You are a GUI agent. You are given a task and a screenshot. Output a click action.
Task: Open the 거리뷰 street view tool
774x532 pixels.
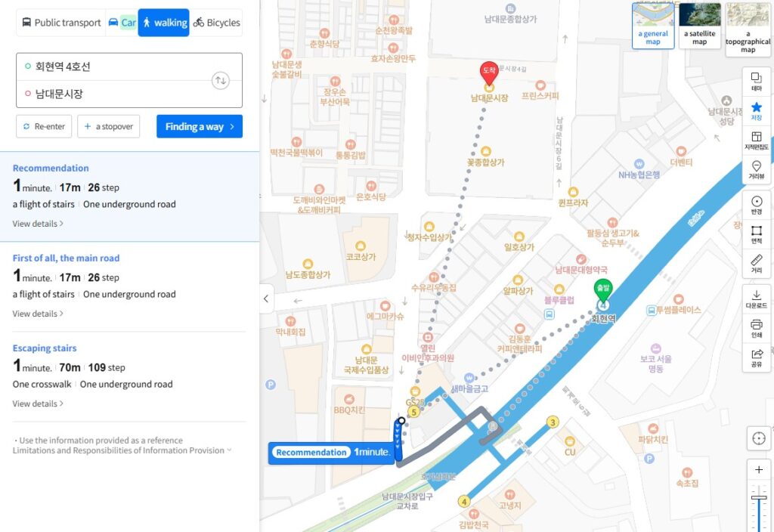(756, 170)
